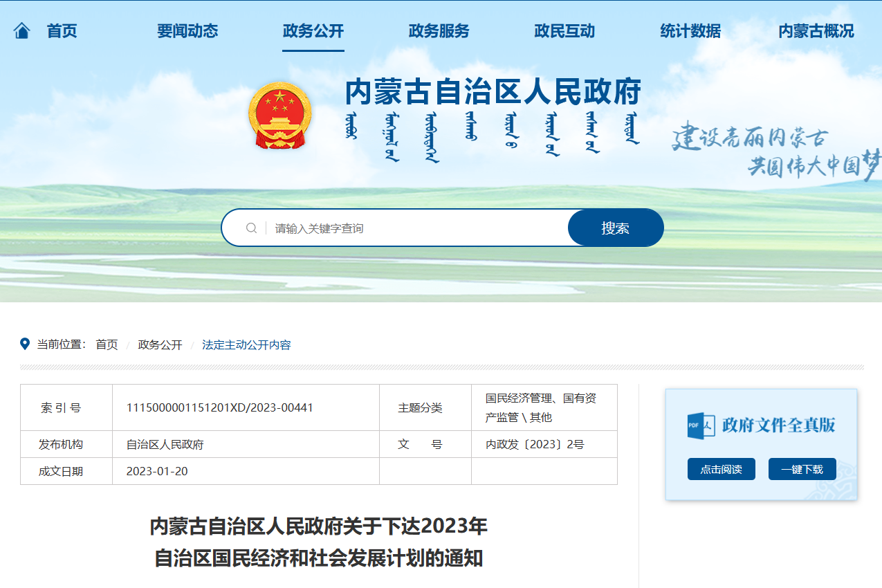Image resolution: width=882 pixels, height=588 pixels.
Task: Follow the 首页 breadcrumb link
Action: point(107,344)
